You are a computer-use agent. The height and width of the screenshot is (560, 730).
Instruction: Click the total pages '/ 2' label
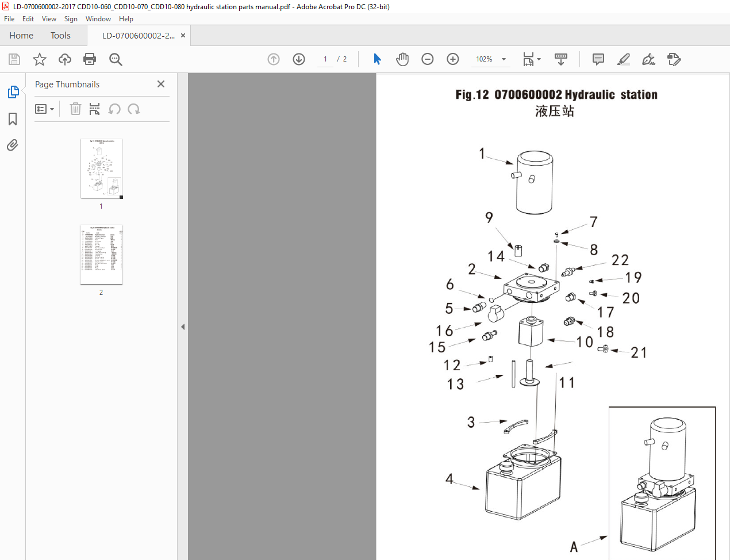342,59
